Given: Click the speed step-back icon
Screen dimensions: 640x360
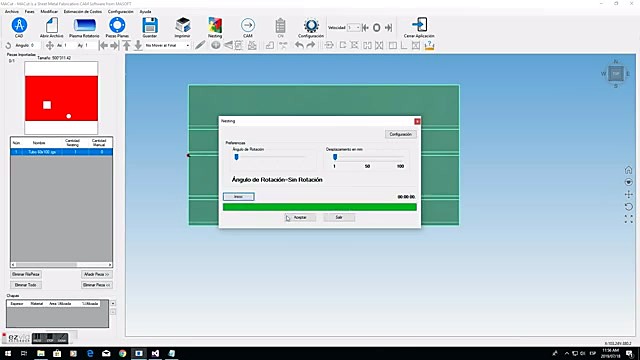Looking at the screenshot, I should coord(365,28).
